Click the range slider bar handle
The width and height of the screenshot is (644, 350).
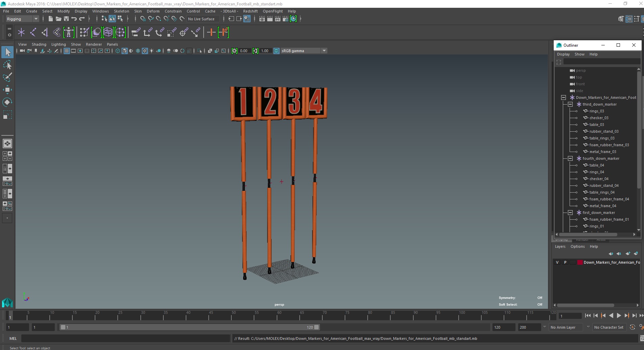point(189,327)
